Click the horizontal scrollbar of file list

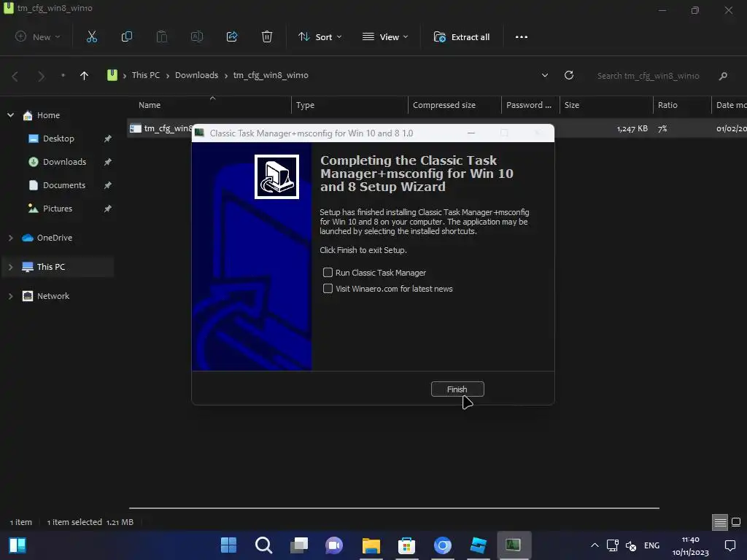(394, 508)
